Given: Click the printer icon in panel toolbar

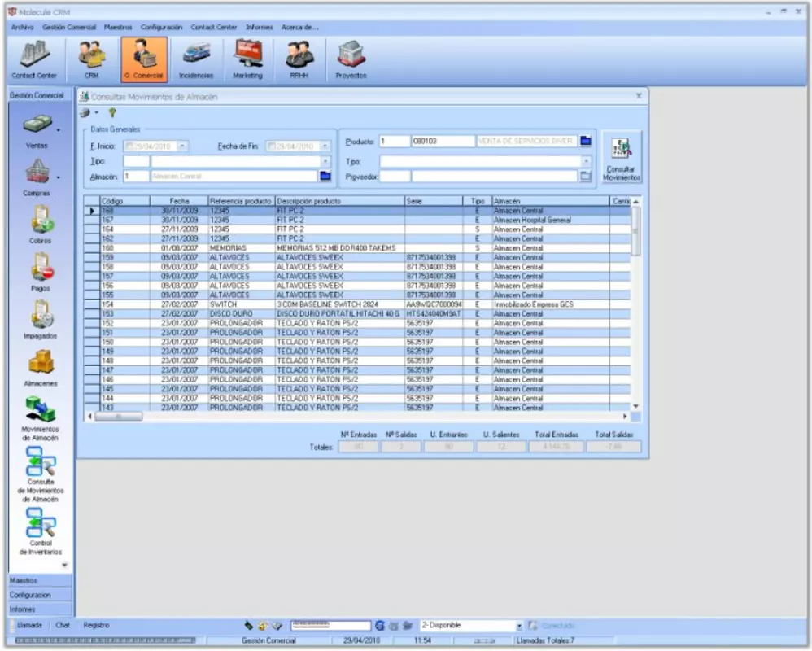Looking at the screenshot, I should 85,113.
